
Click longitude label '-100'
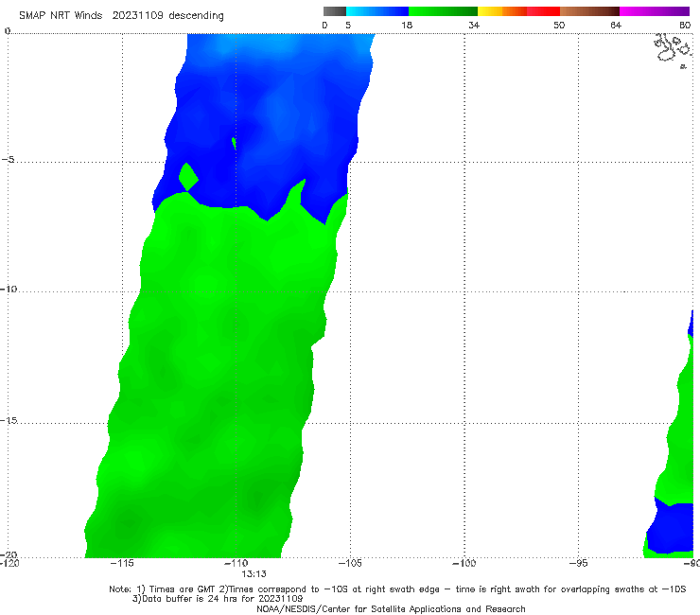464,563
